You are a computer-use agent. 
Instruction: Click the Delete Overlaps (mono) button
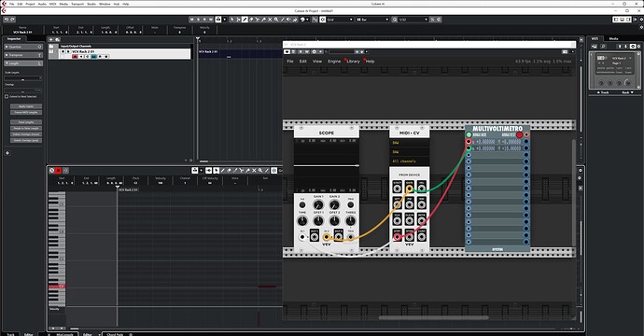point(26,134)
